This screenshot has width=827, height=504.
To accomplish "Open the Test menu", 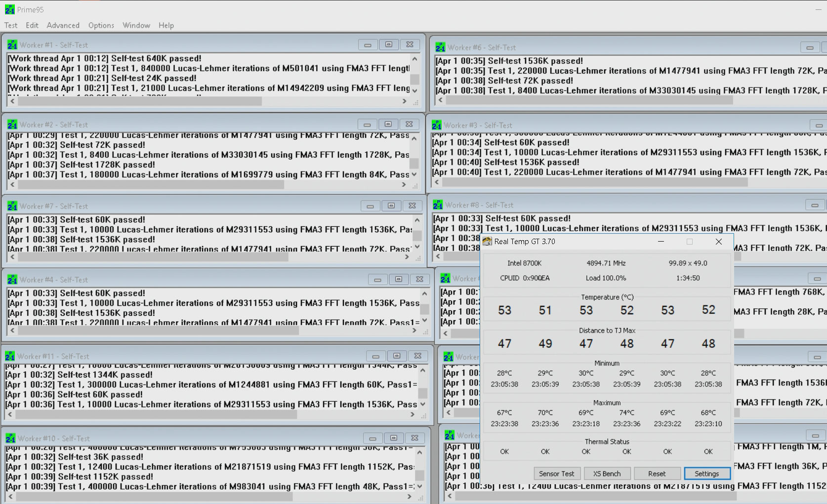I will click(x=11, y=25).
